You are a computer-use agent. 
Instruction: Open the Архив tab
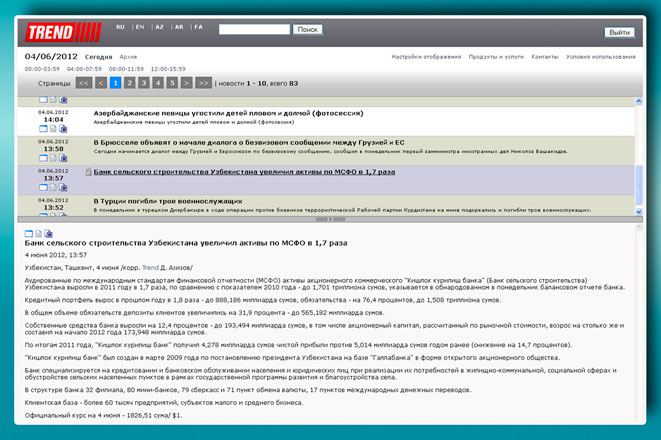click(128, 57)
